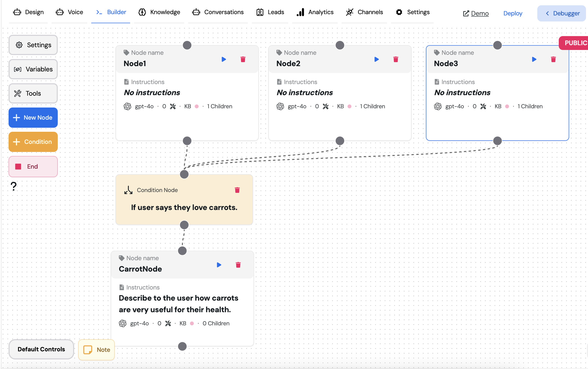This screenshot has width=588, height=369.
Task: Add a Note to the canvas
Action: point(97,350)
